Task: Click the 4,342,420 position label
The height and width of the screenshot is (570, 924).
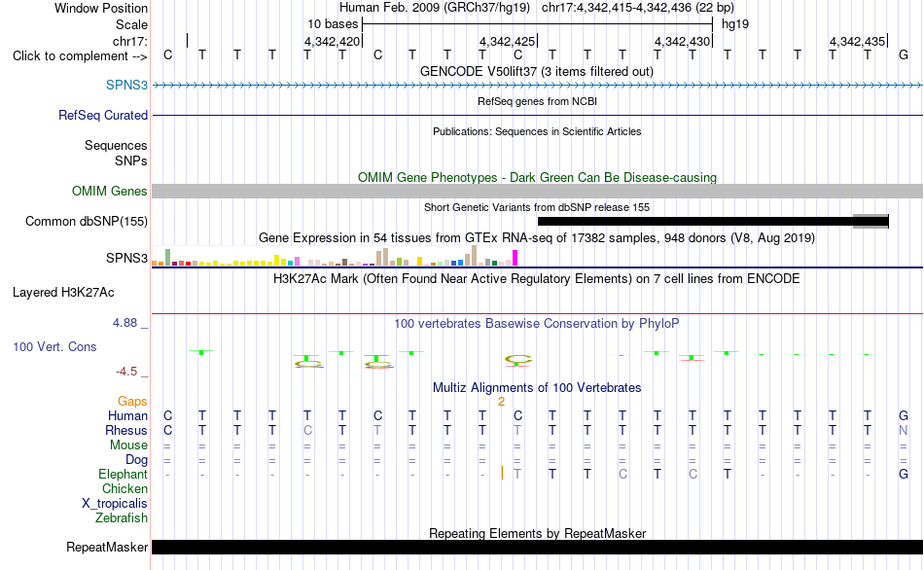Action: click(x=332, y=41)
